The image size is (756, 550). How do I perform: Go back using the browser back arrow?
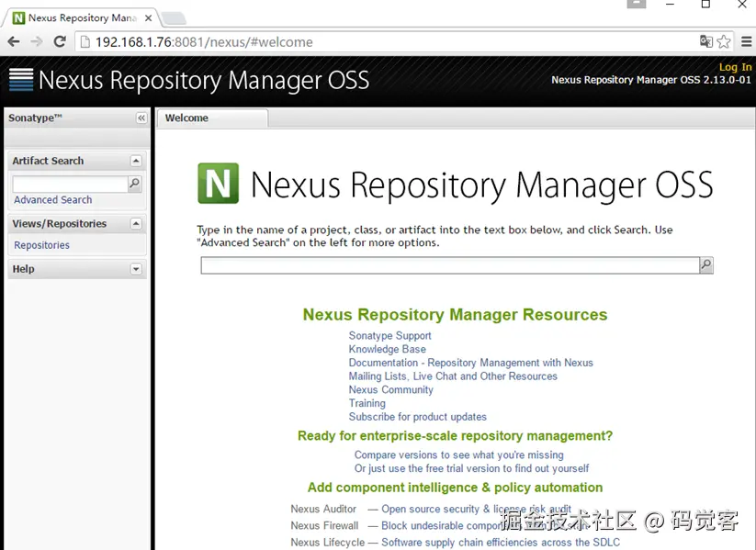14,42
